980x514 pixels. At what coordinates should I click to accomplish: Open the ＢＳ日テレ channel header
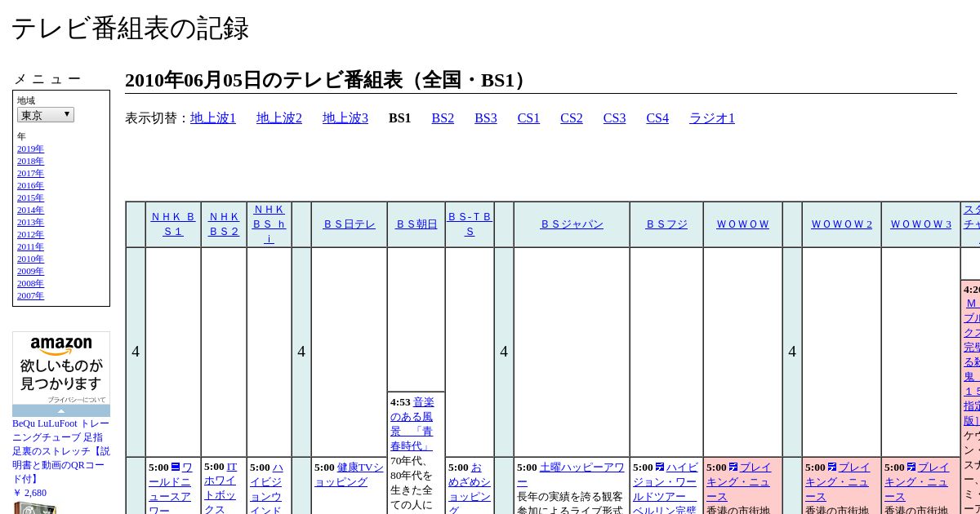pos(349,224)
